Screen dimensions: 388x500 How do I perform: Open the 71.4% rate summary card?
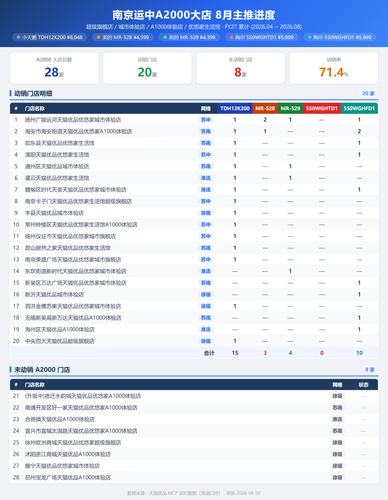point(334,68)
